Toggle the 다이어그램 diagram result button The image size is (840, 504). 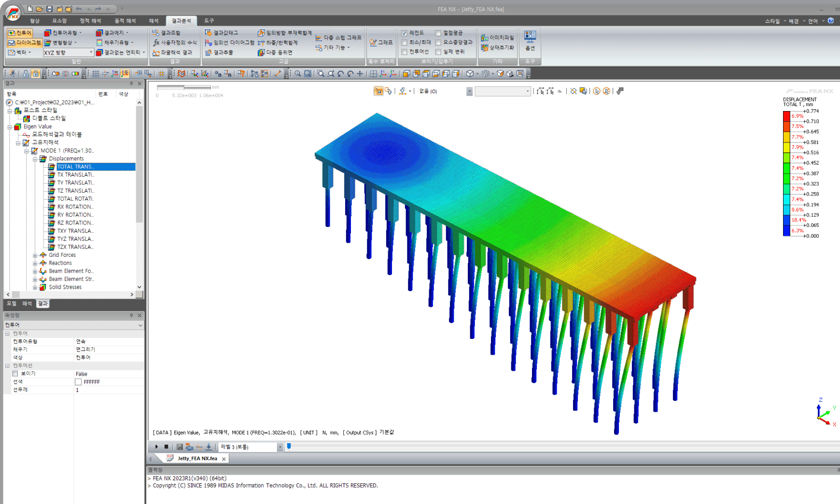(x=24, y=42)
